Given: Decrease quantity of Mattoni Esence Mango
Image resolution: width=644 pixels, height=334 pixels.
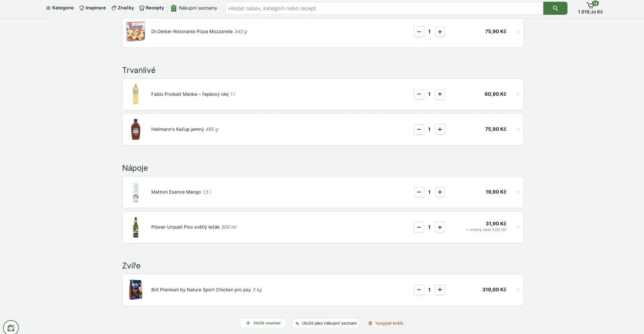Looking at the screenshot, I should [419, 192].
